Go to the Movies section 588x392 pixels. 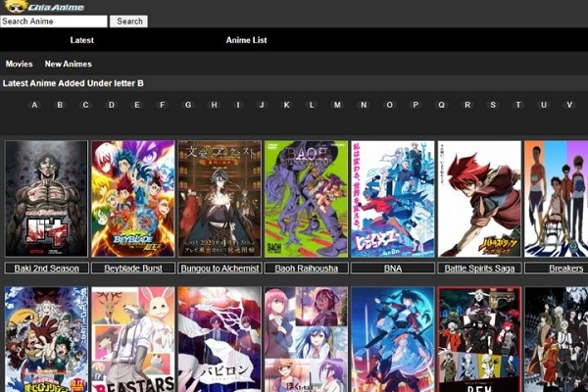(20, 64)
